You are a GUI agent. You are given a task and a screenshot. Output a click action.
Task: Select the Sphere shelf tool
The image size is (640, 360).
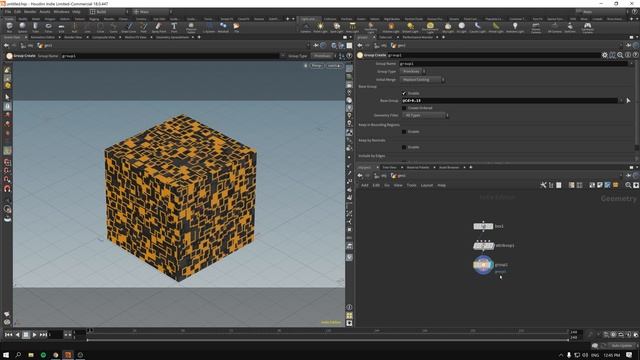point(22,27)
